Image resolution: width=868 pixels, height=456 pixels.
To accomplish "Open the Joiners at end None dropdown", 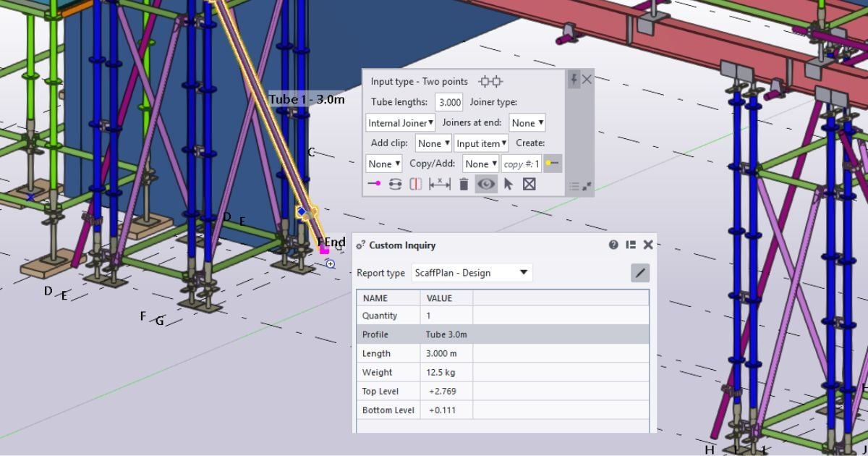I will 527,122.
